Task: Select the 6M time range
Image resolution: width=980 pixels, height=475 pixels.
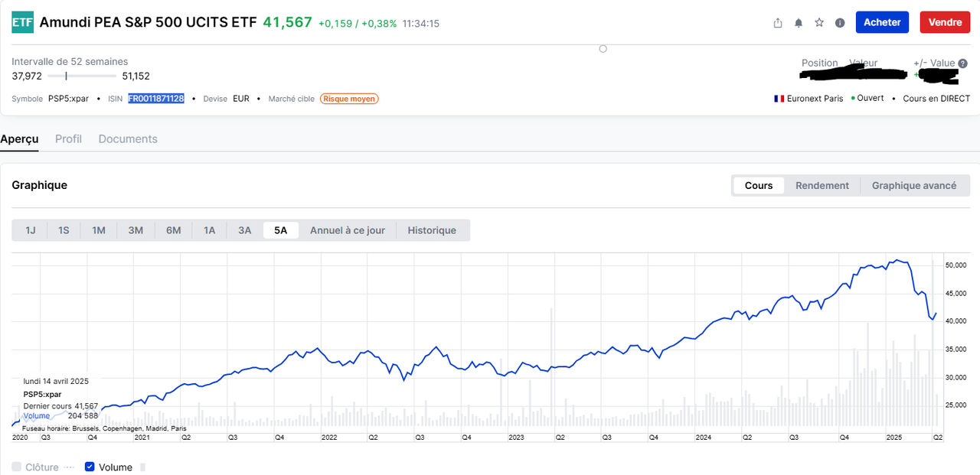Action: (x=174, y=230)
